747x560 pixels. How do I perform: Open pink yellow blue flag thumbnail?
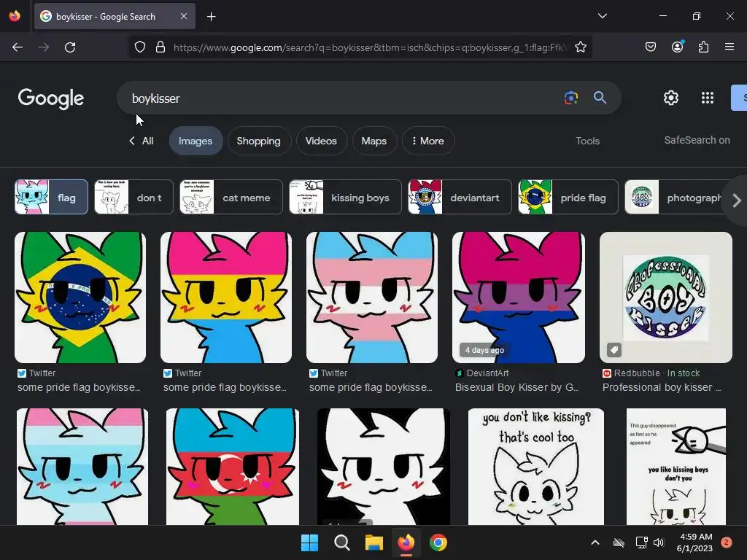coord(226,297)
